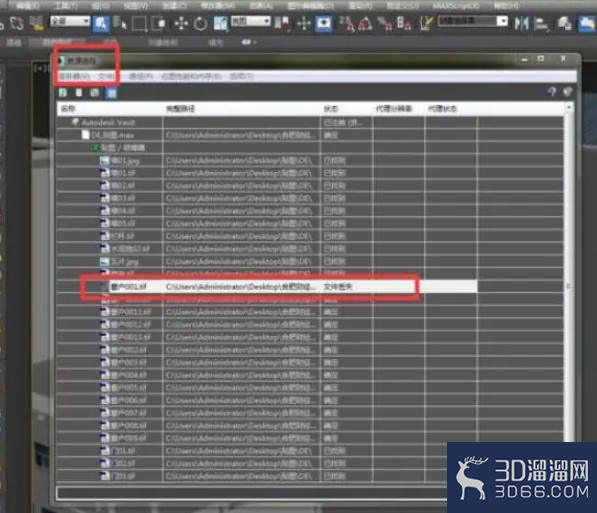Open the 工具(T) menu in 3ds Max
The width and height of the screenshot is (597, 513).
(x=66, y=5)
